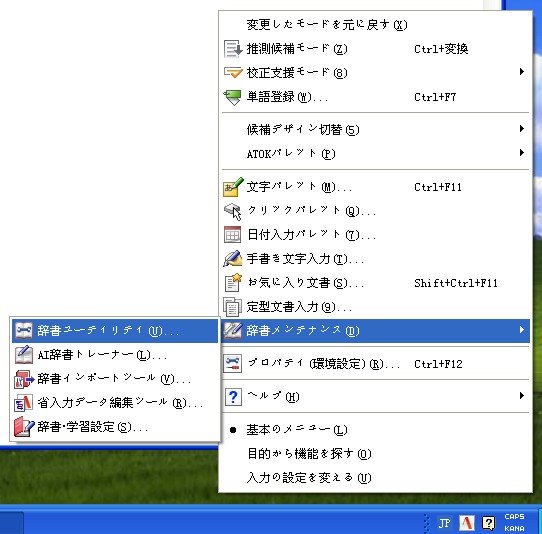Open クリックパレット (Q)... entry
Viewport: 542px width, 534px height.
[375, 211]
